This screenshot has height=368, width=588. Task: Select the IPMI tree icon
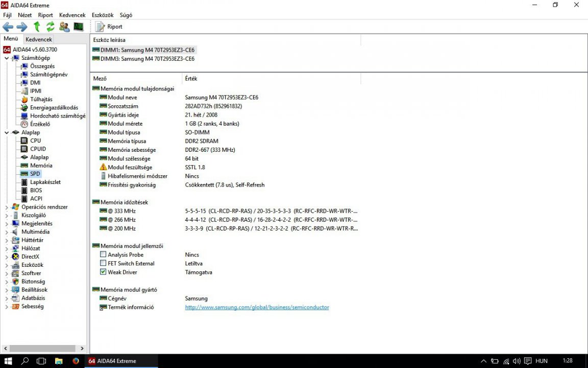[24, 91]
